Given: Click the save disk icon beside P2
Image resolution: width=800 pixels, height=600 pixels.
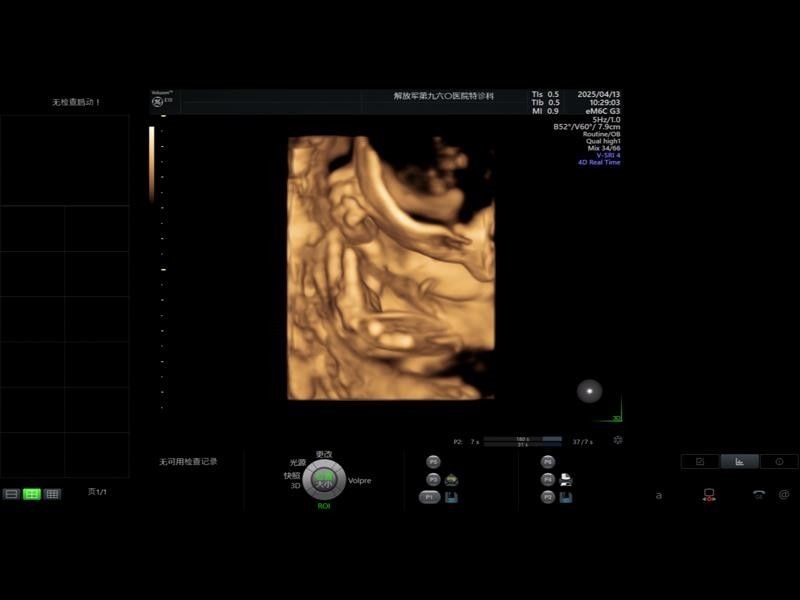Looking at the screenshot, I should click(x=566, y=497).
